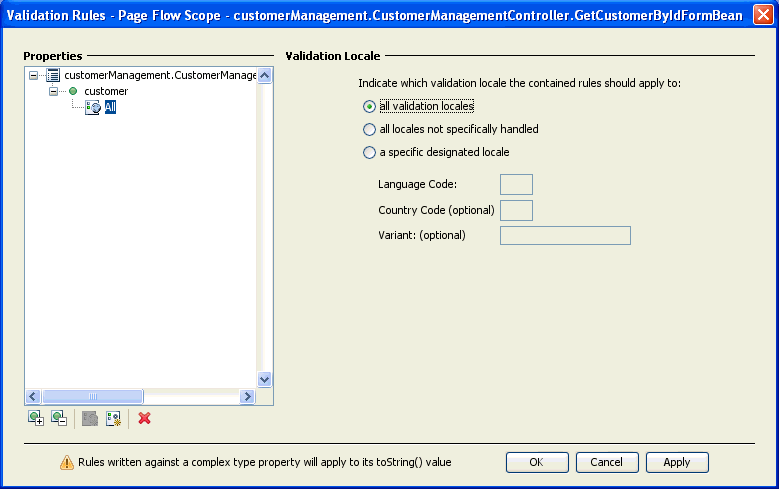Click the horizontal scrollbar thumb in Properties tree
Image resolution: width=779 pixels, height=489 pixels.
click(93, 397)
